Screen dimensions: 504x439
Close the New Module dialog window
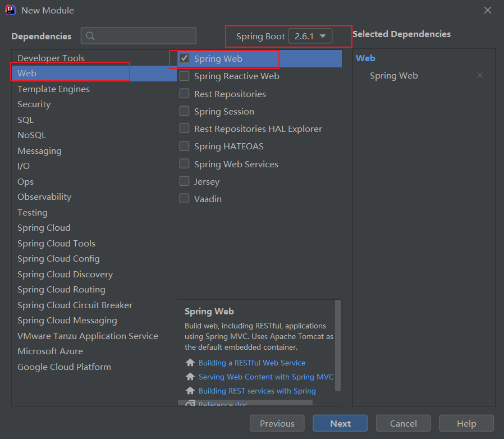(487, 10)
